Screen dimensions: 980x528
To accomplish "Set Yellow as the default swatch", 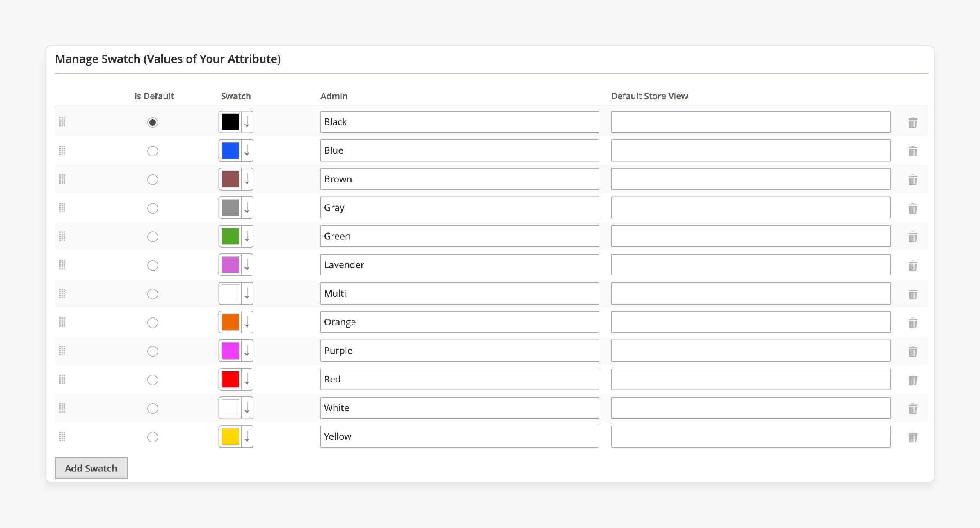I will coord(153,437).
